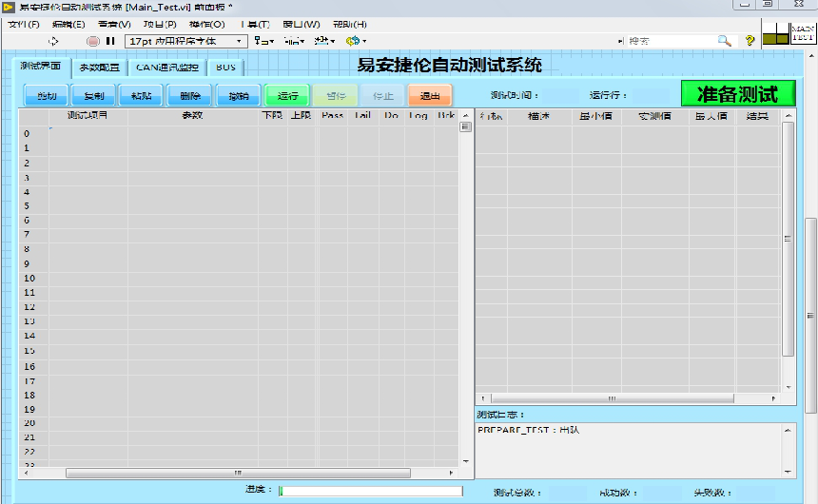818x504 pixels.
Task: Click the 描述 column header in results table
Action: [539, 116]
